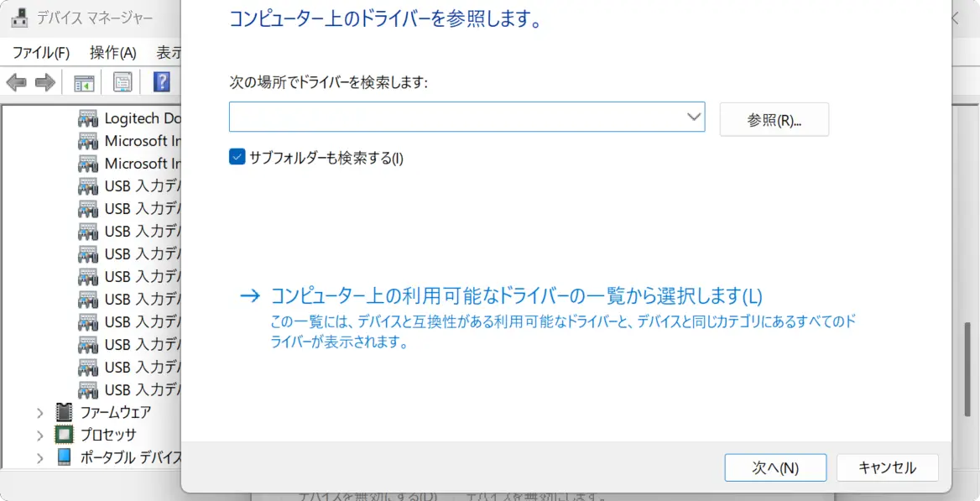Open the ファイル(F) menu
This screenshot has height=501, width=980.
pos(40,53)
